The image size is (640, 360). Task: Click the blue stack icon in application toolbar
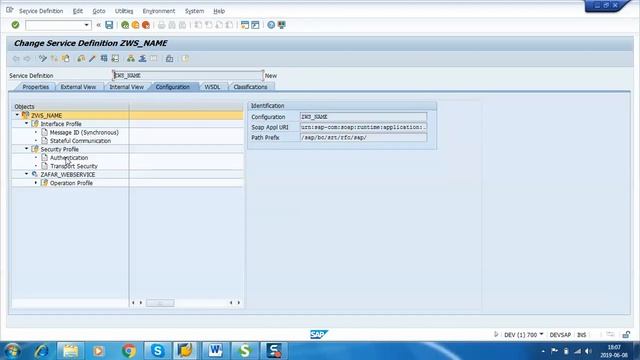[142, 59]
